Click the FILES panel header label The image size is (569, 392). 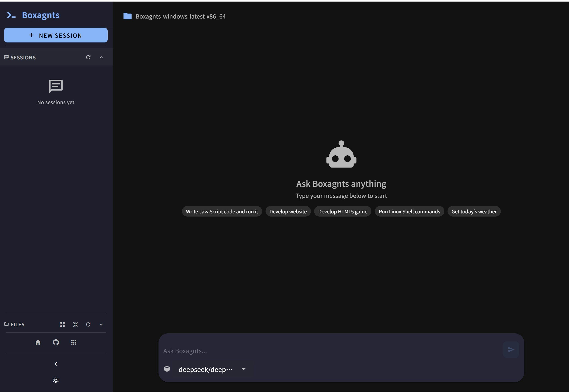coord(17,324)
